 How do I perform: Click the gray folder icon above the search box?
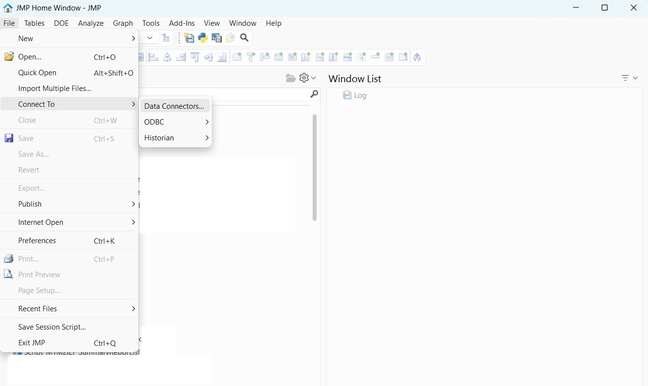[291, 78]
